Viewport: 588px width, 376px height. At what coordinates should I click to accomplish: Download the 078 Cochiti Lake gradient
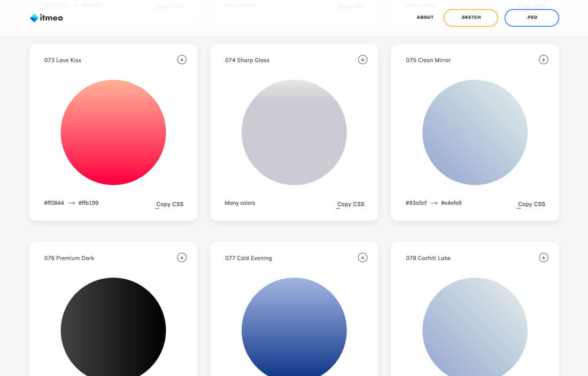[x=544, y=257]
